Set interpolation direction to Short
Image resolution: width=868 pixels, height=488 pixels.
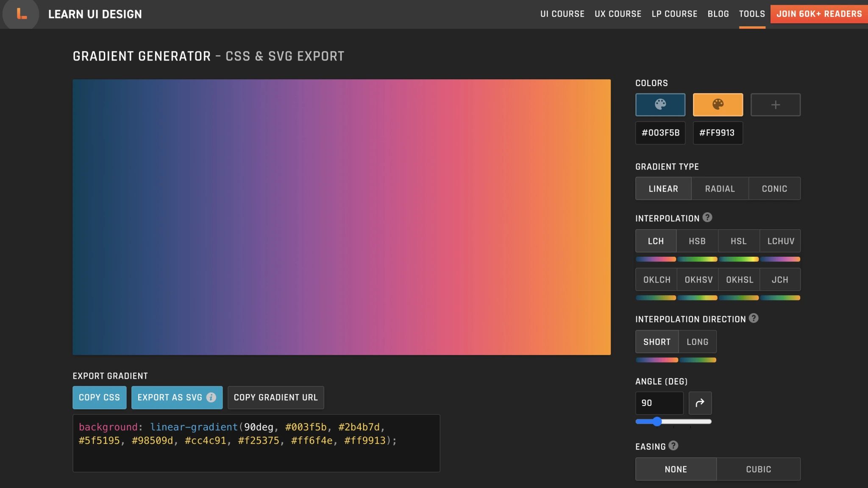657,342
